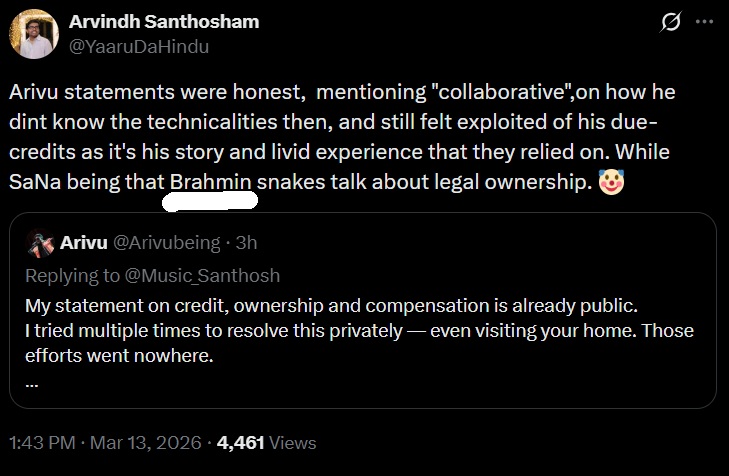Viewport: 729px width, 476px height.
Task: Click the white scribble below Brahmin
Action: pyautogui.click(x=210, y=199)
